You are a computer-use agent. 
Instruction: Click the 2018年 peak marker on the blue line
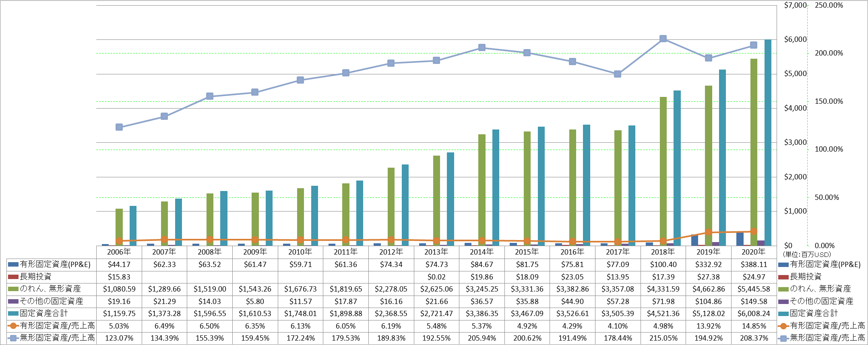[x=663, y=39]
